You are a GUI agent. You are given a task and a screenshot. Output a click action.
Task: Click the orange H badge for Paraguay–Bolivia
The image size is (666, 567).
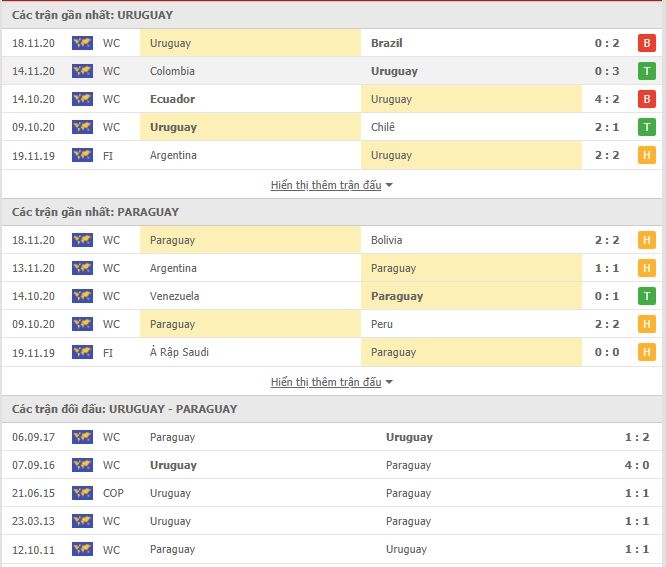pos(646,240)
